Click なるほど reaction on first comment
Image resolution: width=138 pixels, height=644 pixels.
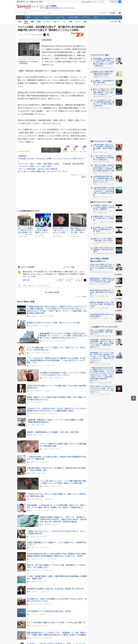click(x=70, y=280)
